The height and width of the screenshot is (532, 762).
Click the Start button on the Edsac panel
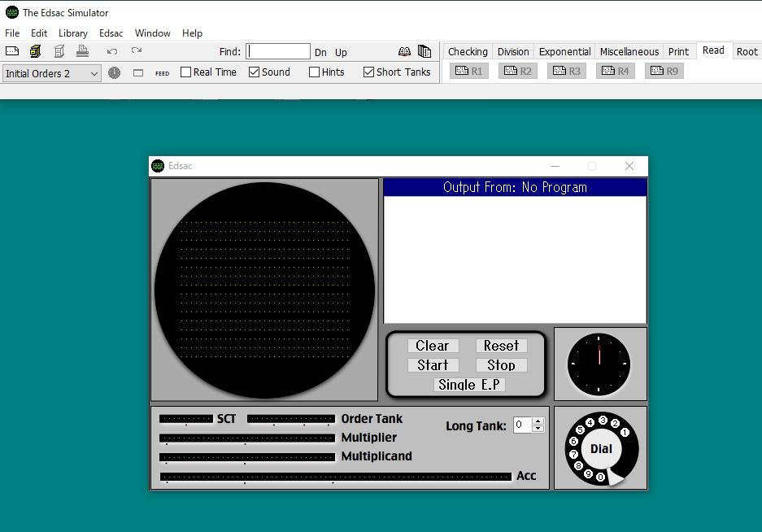point(433,365)
